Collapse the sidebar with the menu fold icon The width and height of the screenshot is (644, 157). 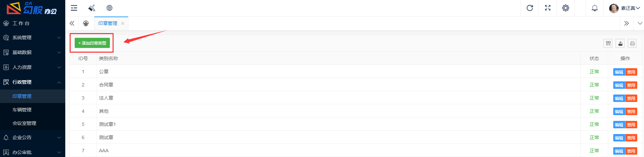(x=74, y=8)
